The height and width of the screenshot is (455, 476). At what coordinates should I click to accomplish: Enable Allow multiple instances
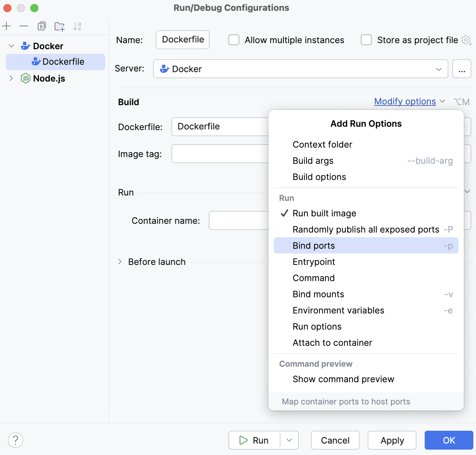(x=234, y=40)
